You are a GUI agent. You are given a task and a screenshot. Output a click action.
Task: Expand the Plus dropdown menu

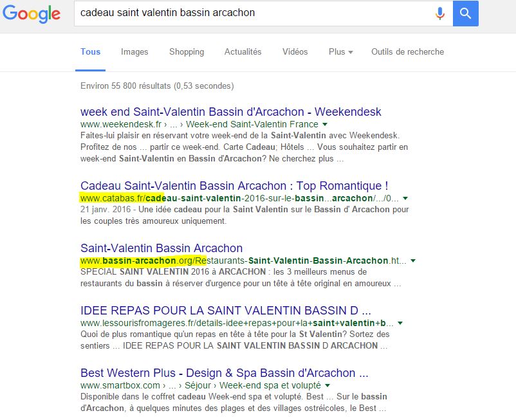tap(340, 52)
